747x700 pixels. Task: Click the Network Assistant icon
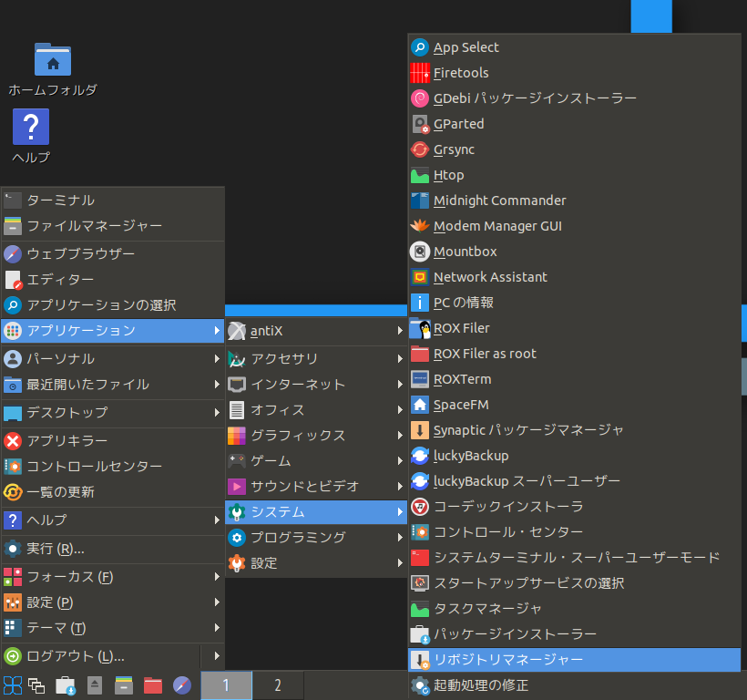click(x=420, y=277)
